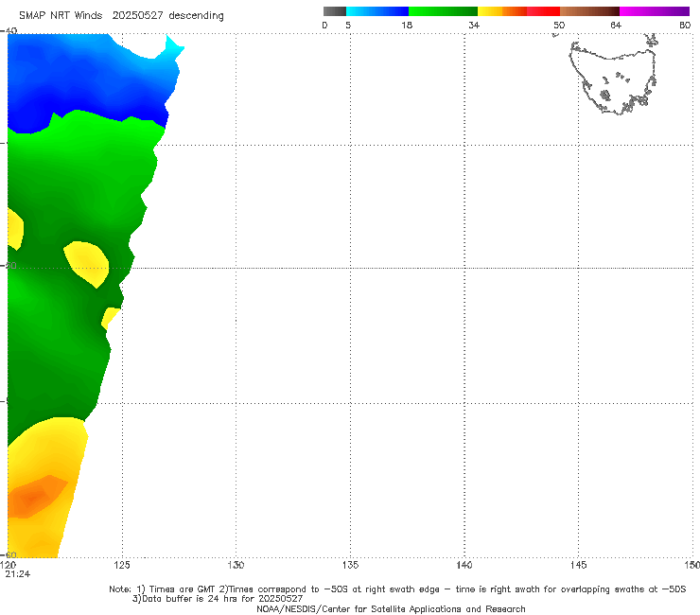
Task: Click the swath time label '21:24'
Action: click(x=18, y=574)
